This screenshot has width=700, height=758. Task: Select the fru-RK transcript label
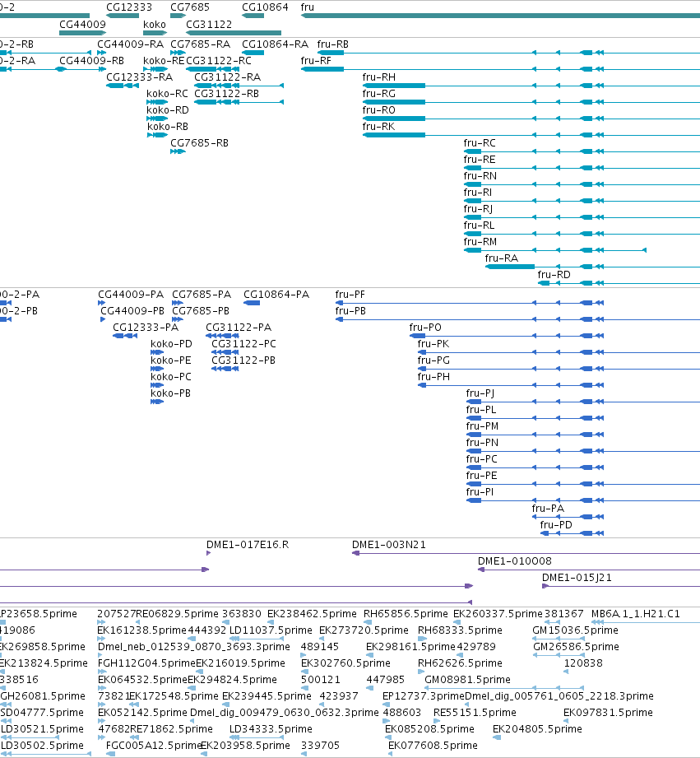[378, 127]
